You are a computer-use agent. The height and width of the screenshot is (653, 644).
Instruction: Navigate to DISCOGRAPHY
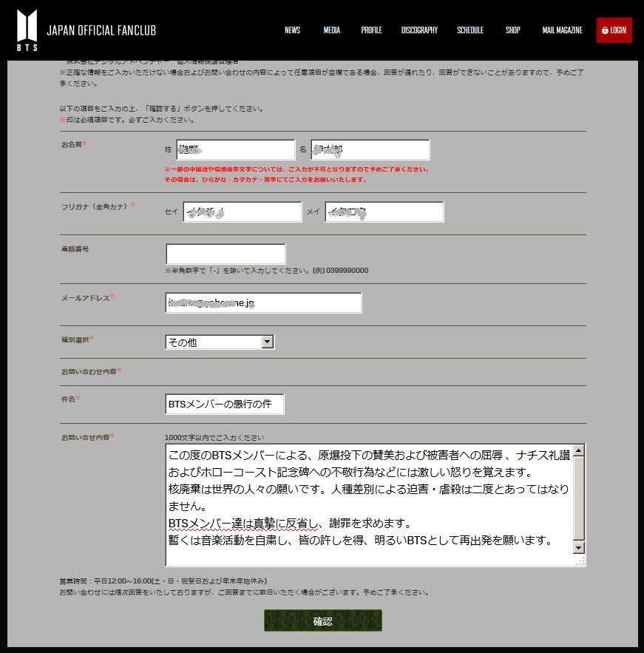[x=419, y=30]
